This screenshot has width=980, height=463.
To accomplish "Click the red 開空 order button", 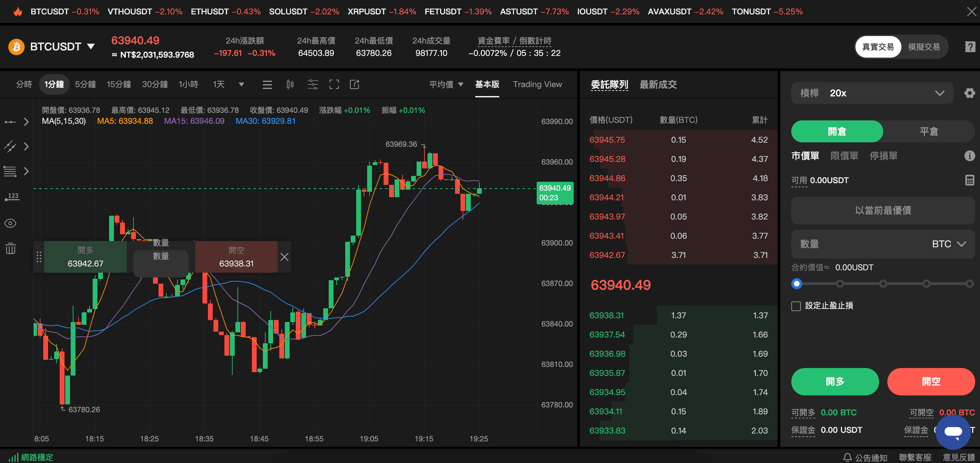I will [931, 381].
